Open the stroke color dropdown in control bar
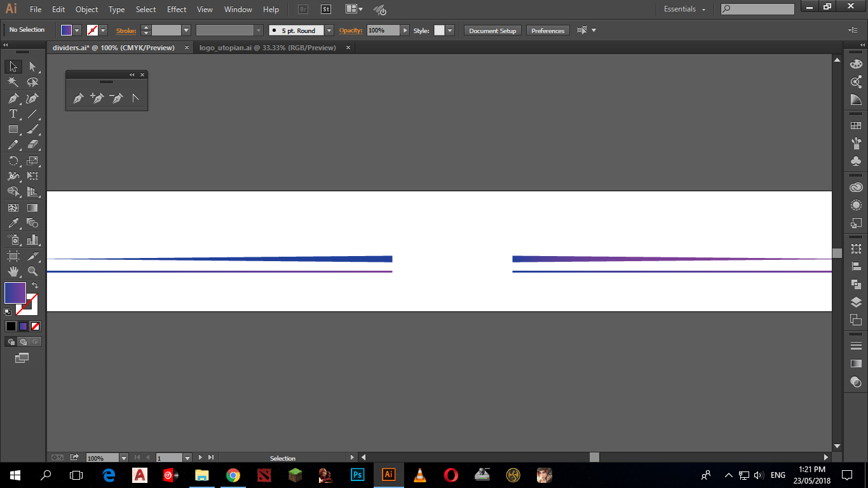 [103, 30]
